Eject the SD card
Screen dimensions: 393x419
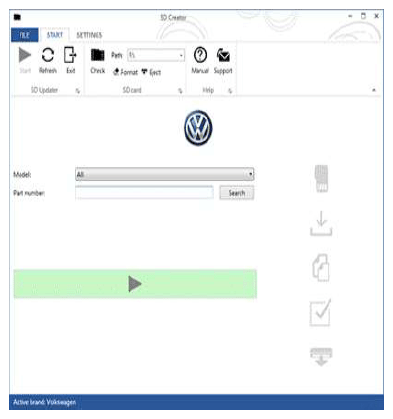click(x=151, y=72)
